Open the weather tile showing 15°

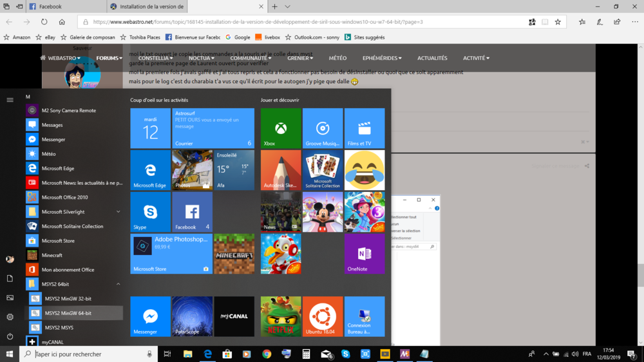[x=234, y=170]
